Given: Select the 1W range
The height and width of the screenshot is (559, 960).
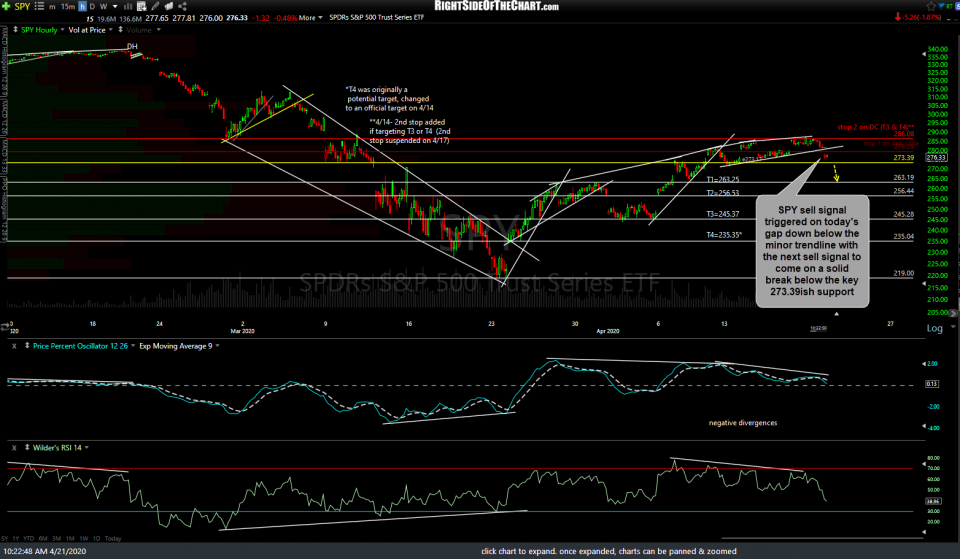Looking at the screenshot, I should [x=84, y=539].
